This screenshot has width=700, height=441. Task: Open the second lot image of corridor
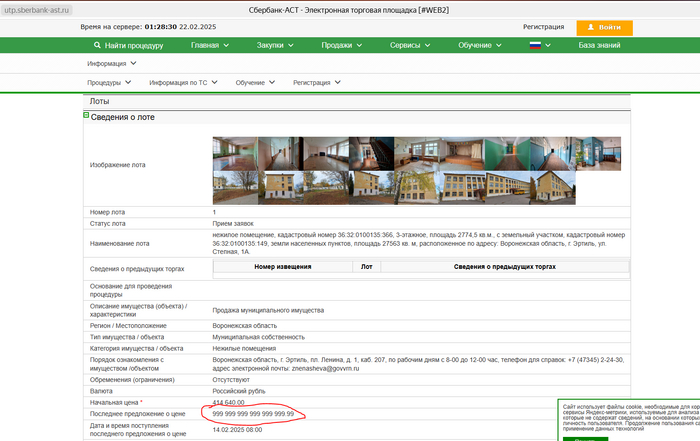point(281,154)
